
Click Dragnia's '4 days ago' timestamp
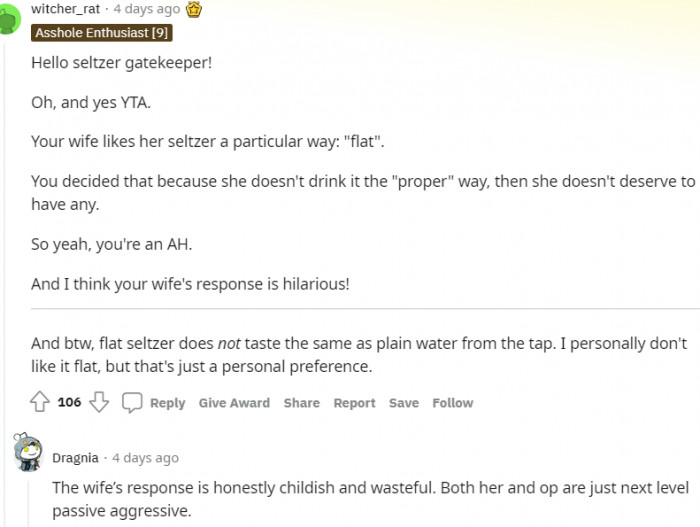point(145,458)
